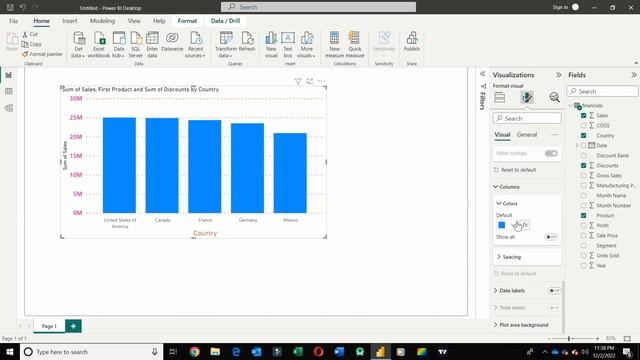
Task: Expand Plot area background section
Action: tap(496, 325)
